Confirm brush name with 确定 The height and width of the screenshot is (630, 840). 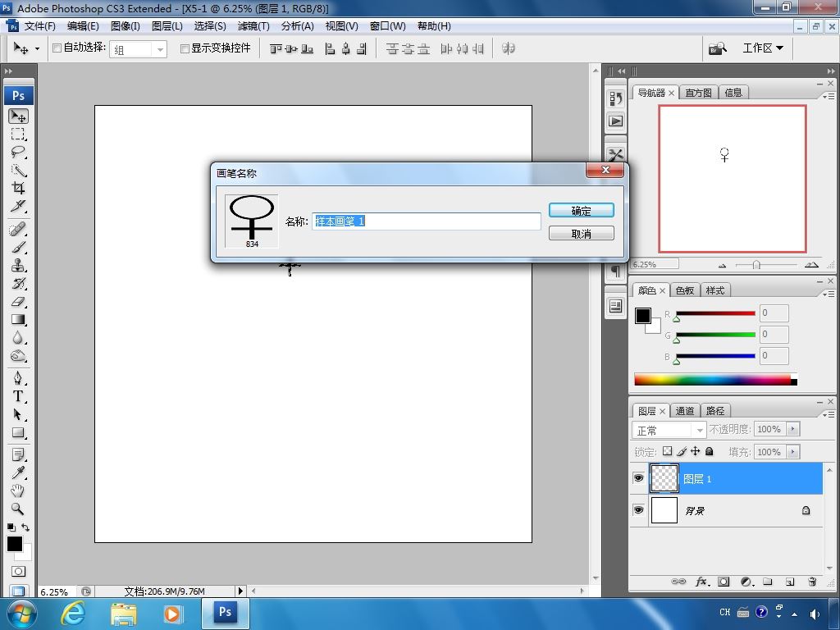(x=582, y=211)
